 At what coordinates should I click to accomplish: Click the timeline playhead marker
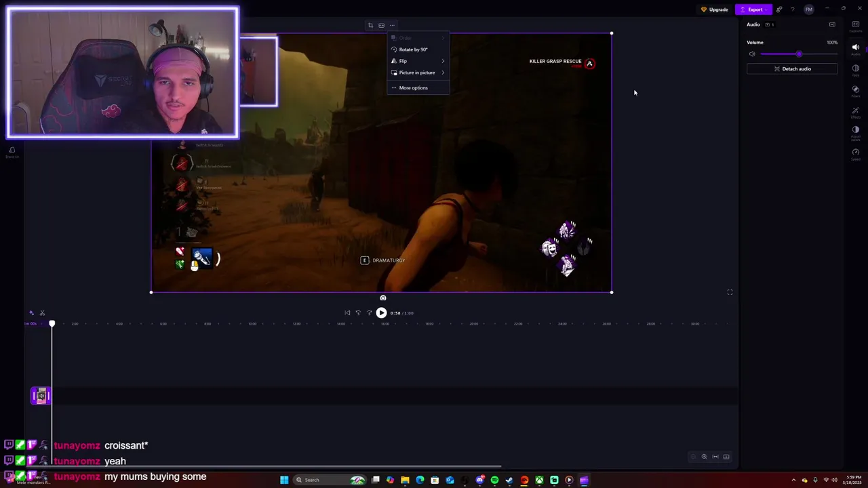click(x=52, y=323)
